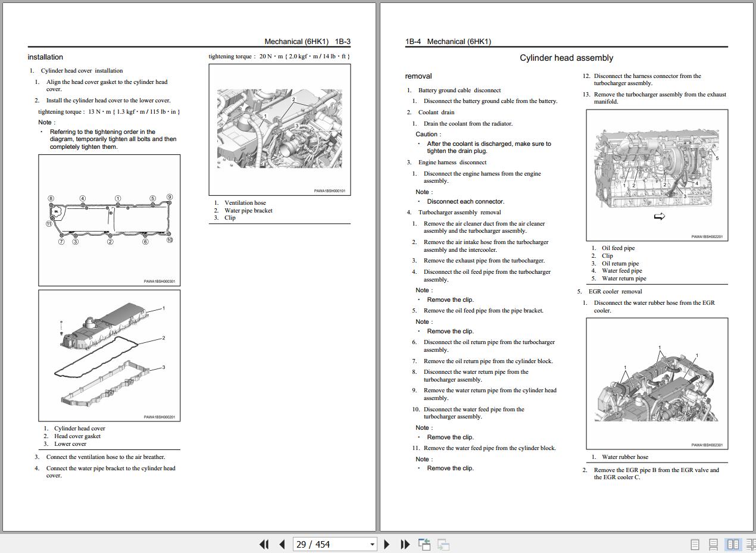Click the 'Cylinder head assembly' heading

(566, 58)
